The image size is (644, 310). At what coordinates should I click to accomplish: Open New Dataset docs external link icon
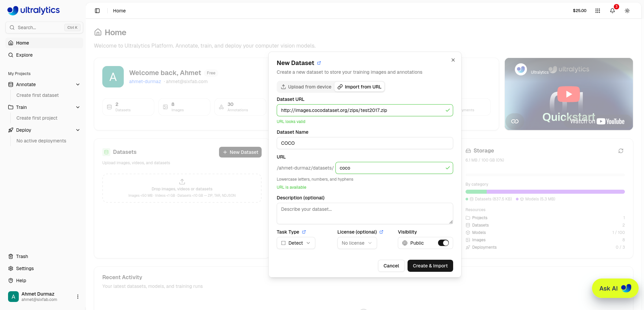pos(319,63)
